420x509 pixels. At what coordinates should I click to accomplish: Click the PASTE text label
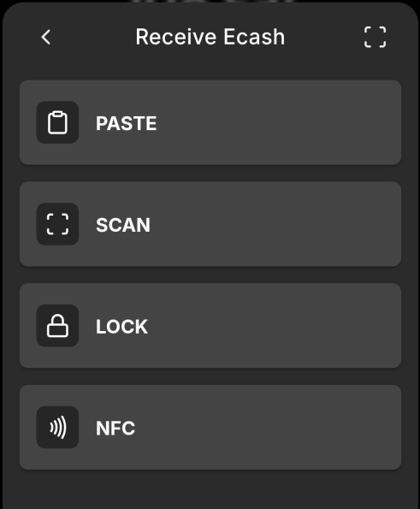(127, 123)
